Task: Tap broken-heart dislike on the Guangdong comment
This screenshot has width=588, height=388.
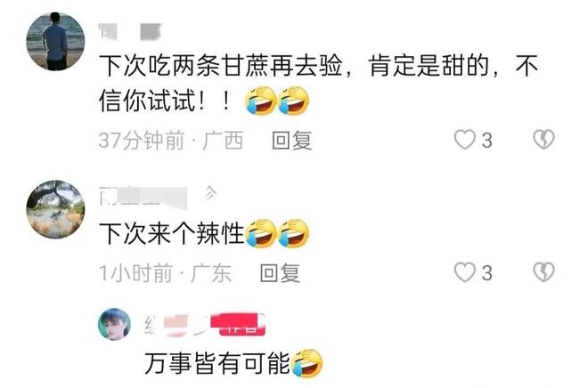Action: pyautogui.click(x=543, y=272)
